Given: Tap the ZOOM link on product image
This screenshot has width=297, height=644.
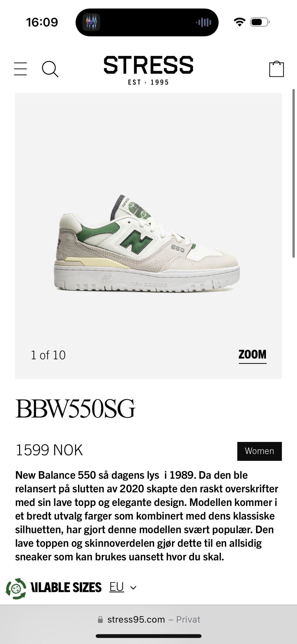Looking at the screenshot, I should 252,355.
